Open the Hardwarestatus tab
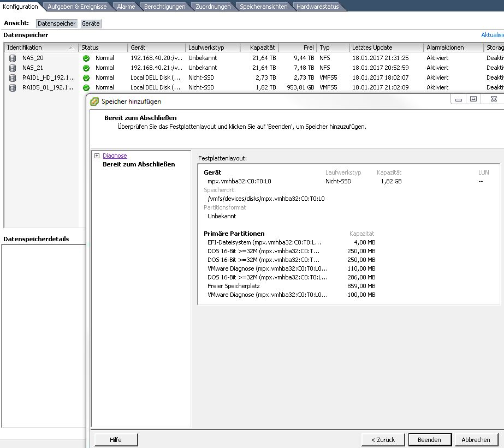 [317, 7]
